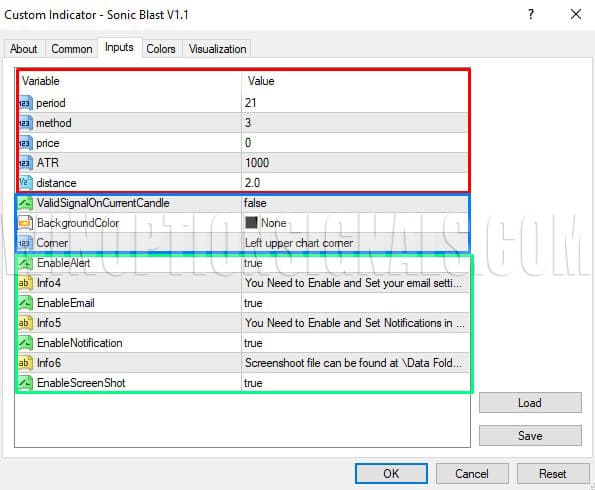The height and width of the screenshot is (490, 595).
Task: Click the Save button
Action: (x=530, y=436)
